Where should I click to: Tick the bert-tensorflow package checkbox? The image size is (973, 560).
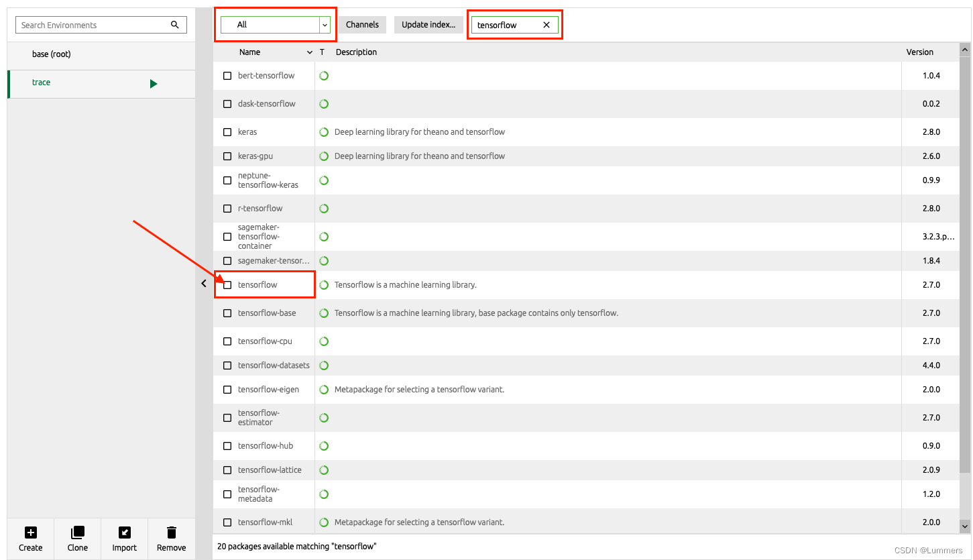click(227, 76)
